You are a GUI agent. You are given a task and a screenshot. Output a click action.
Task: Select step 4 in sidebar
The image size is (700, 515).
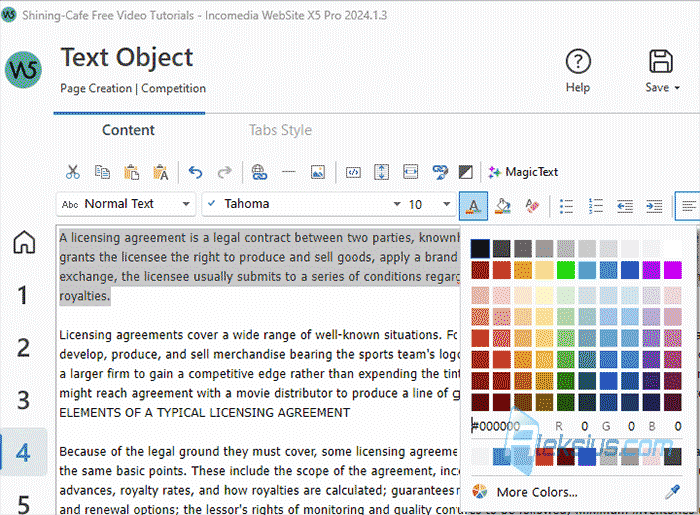[23, 452]
